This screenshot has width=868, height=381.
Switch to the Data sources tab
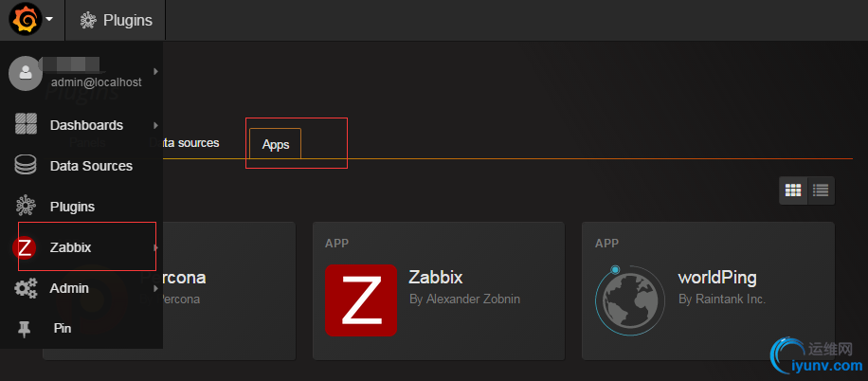point(188,143)
